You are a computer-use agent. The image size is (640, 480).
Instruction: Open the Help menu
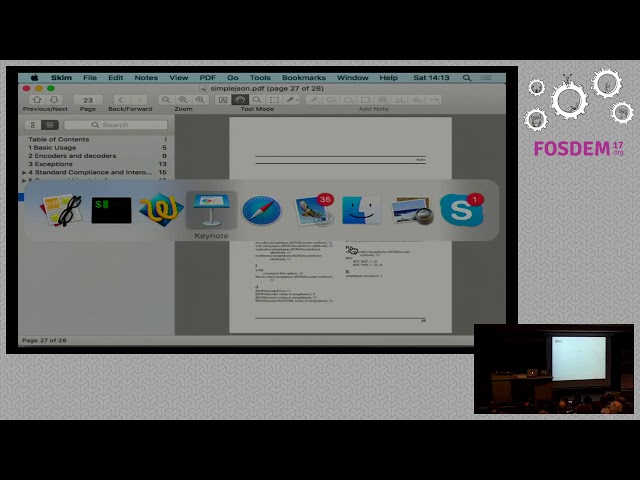pos(388,78)
